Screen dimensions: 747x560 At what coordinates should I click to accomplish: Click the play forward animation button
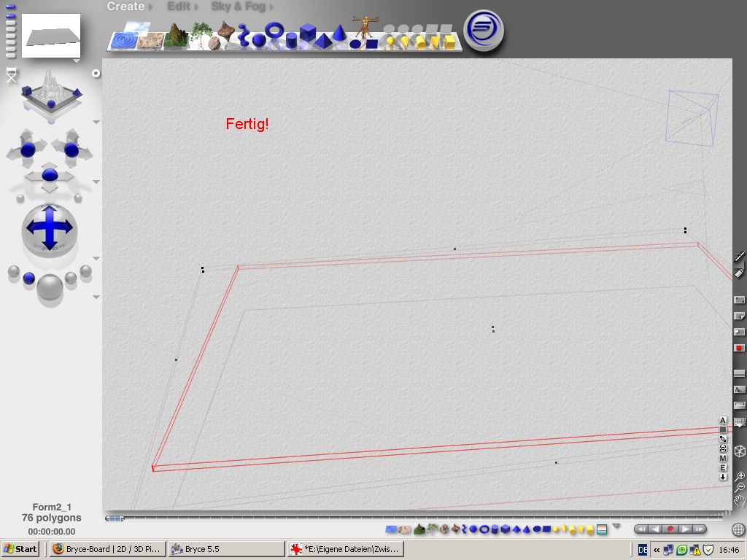click(x=685, y=529)
